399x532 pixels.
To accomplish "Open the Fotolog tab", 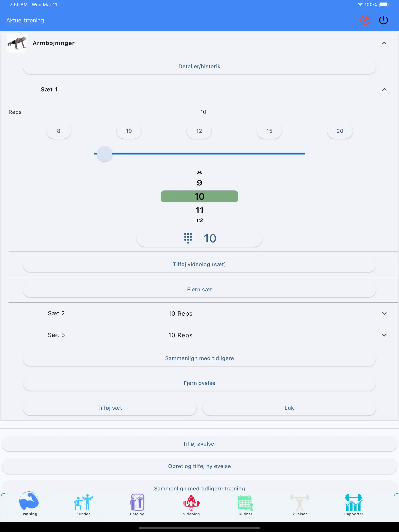I will tap(137, 505).
